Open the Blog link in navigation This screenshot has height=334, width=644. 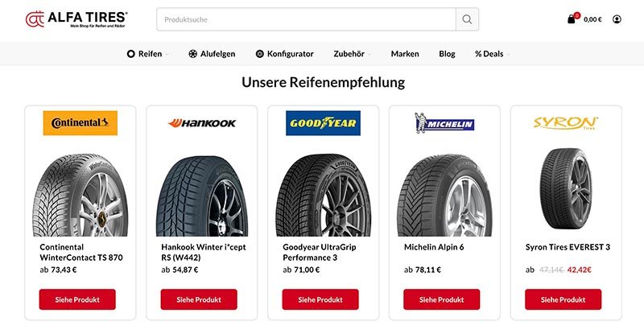[447, 54]
